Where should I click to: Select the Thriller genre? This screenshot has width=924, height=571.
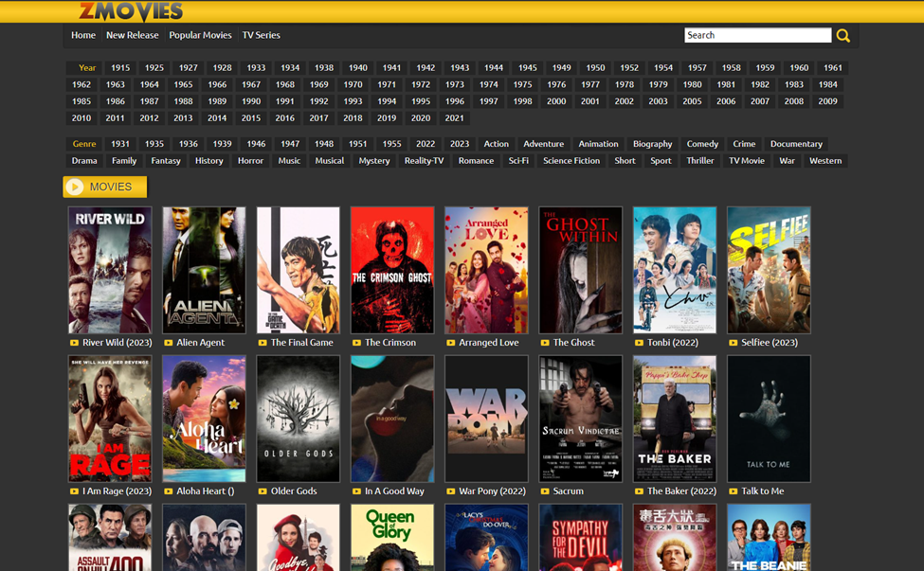click(700, 161)
